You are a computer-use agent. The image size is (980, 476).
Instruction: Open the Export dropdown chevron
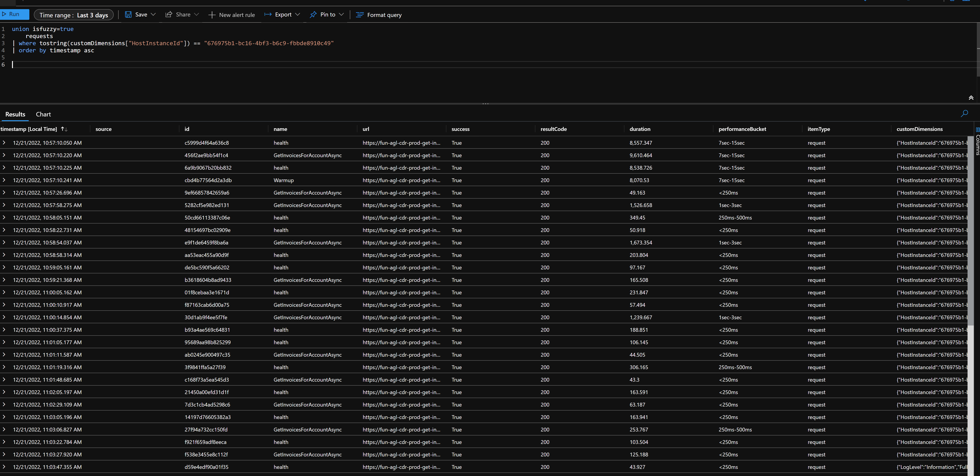tap(298, 14)
